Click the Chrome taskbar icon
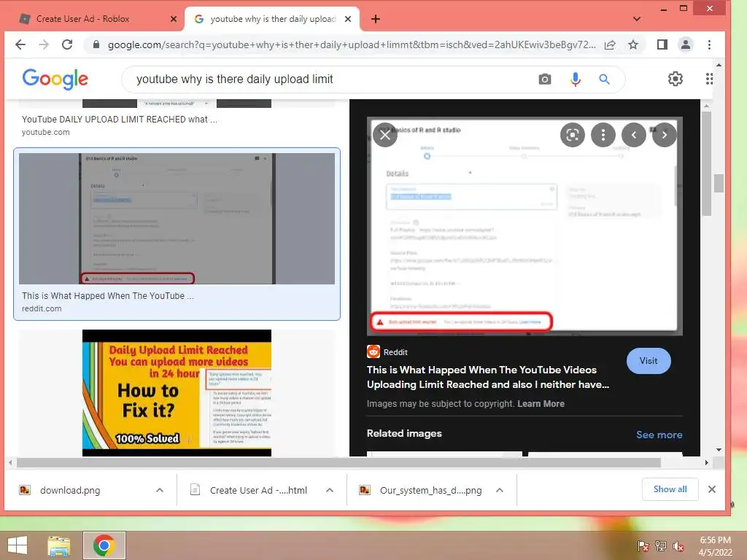Image resolution: width=747 pixels, height=560 pixels. pos(104,545)
